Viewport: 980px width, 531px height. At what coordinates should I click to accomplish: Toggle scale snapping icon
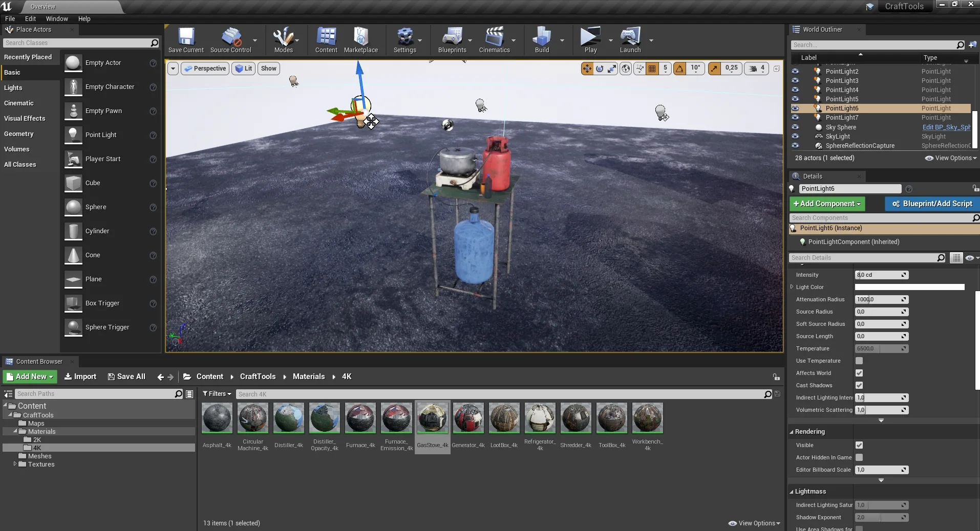tap(714, 69)
